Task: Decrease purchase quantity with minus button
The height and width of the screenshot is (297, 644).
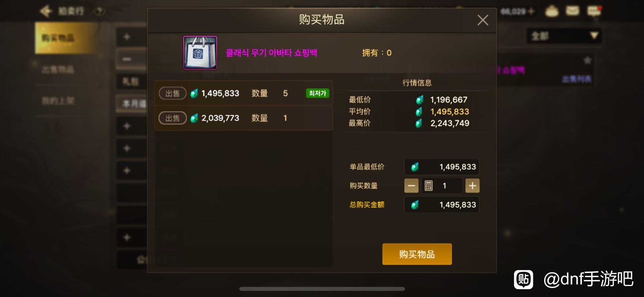Action: coord(411,186)
